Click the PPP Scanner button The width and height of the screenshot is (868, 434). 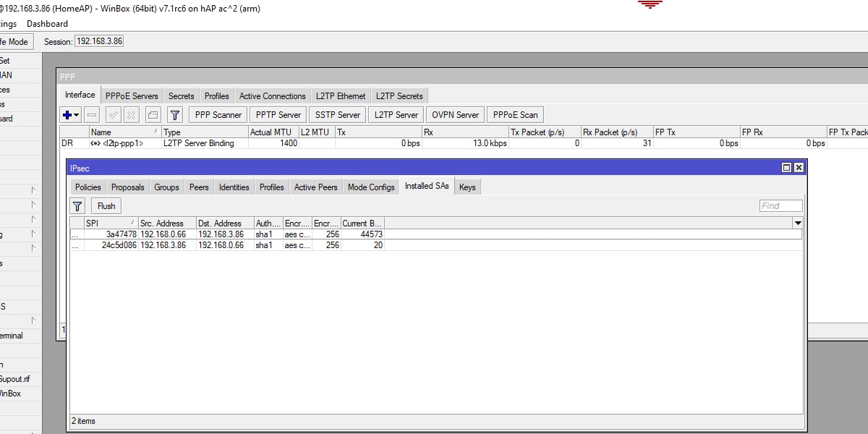coord(218,114)
